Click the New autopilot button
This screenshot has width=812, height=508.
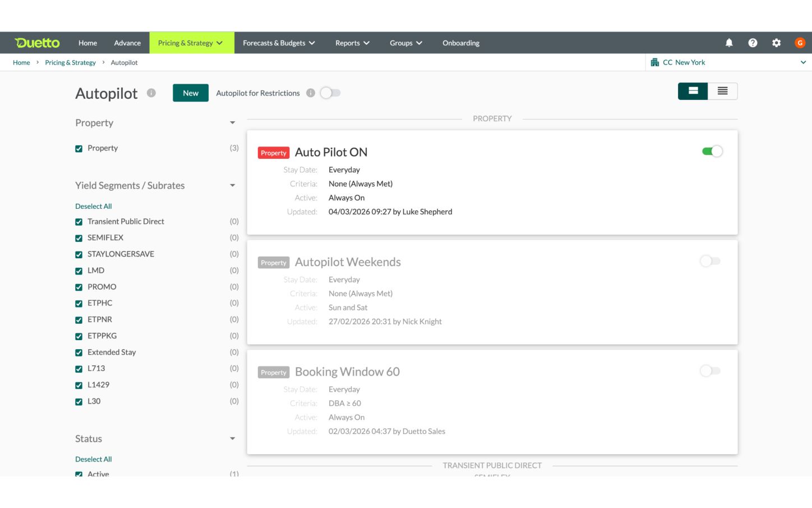tap(191, 93)
